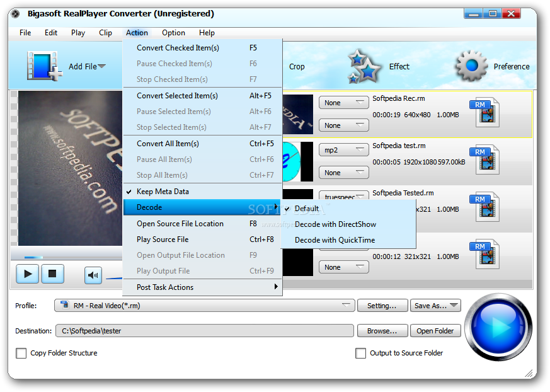
Task: Choose Play Source File
Action: point(203,239)
